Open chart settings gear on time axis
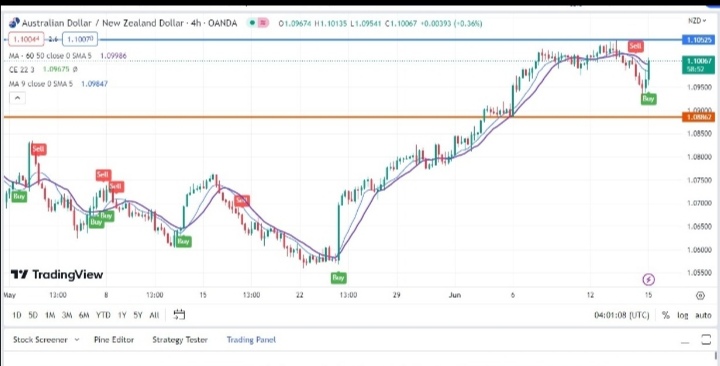This screenshot has width=720, height=366. [x=700, y=295]
